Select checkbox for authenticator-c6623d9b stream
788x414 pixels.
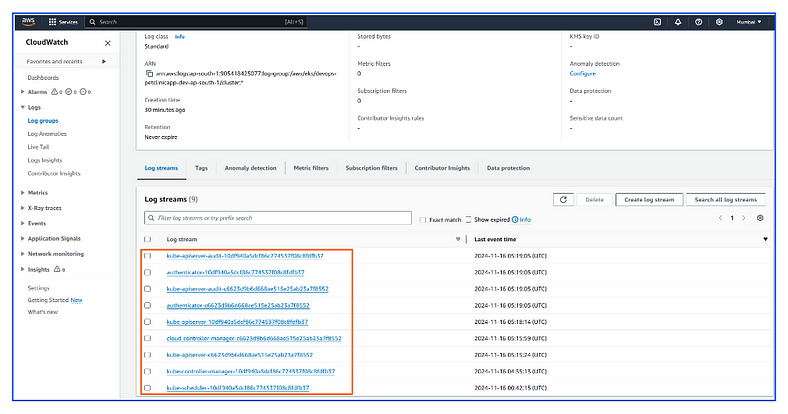pos(147,305)
